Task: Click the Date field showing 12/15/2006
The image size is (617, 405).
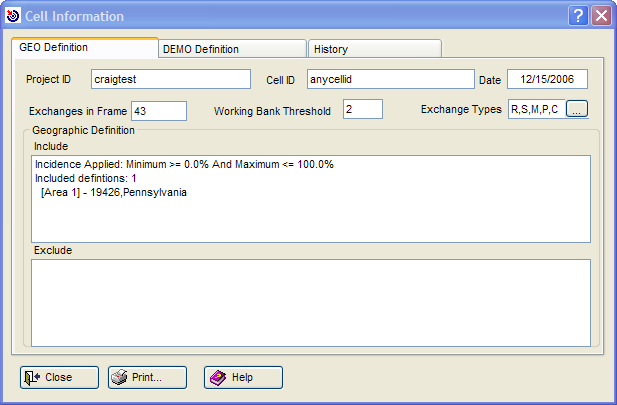Action: [x=547, y=80]
